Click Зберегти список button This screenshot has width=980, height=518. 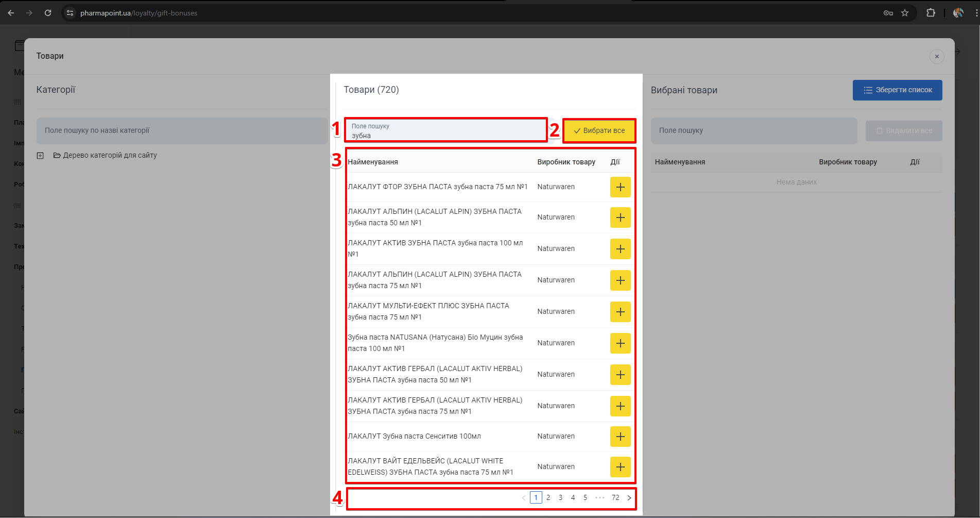coord(897,90)
